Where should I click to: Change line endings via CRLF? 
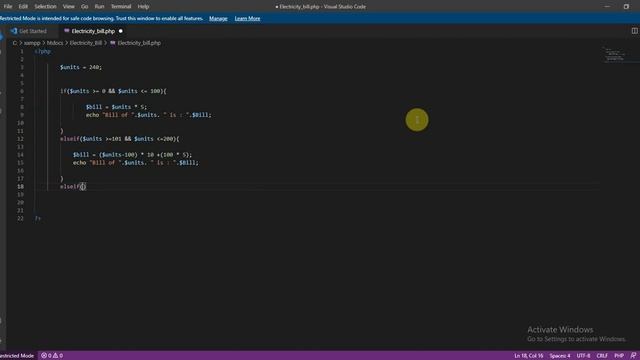(x=602, y=356)
